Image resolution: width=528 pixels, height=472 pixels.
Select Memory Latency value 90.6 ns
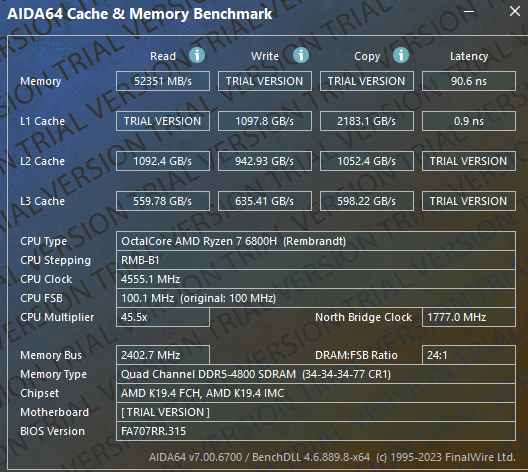469,81
